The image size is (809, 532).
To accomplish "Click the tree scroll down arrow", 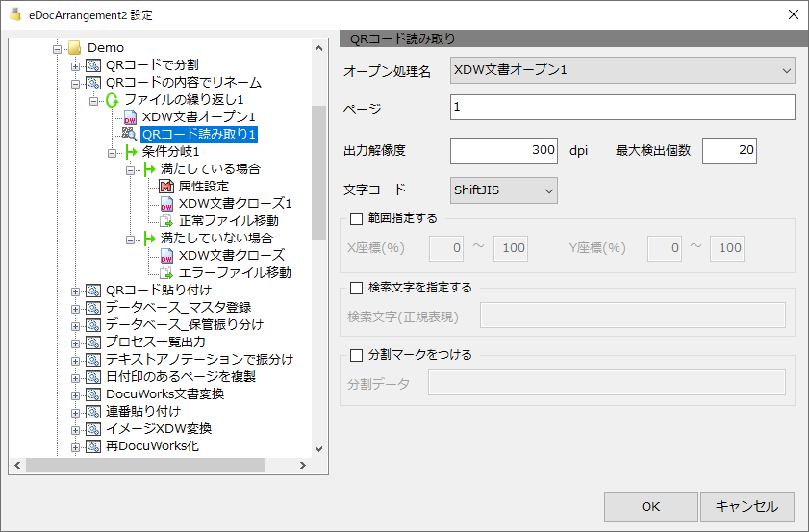I will click(x=318, y=449).
